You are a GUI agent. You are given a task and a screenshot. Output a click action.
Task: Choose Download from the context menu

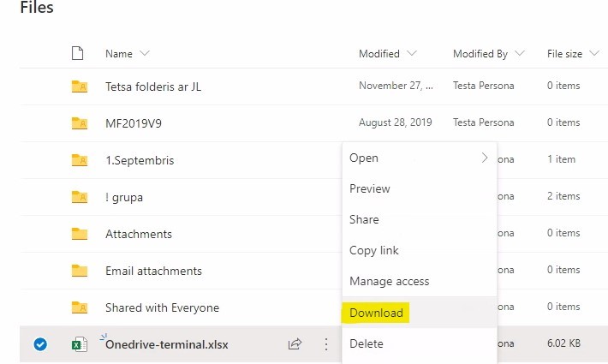[376, 313]
